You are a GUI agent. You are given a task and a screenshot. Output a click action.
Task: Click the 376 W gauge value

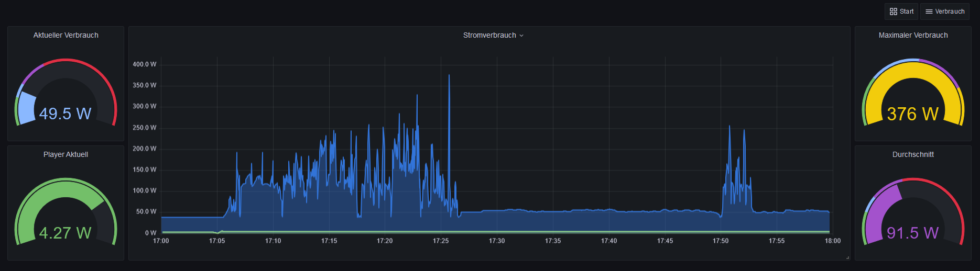(913, 114)
